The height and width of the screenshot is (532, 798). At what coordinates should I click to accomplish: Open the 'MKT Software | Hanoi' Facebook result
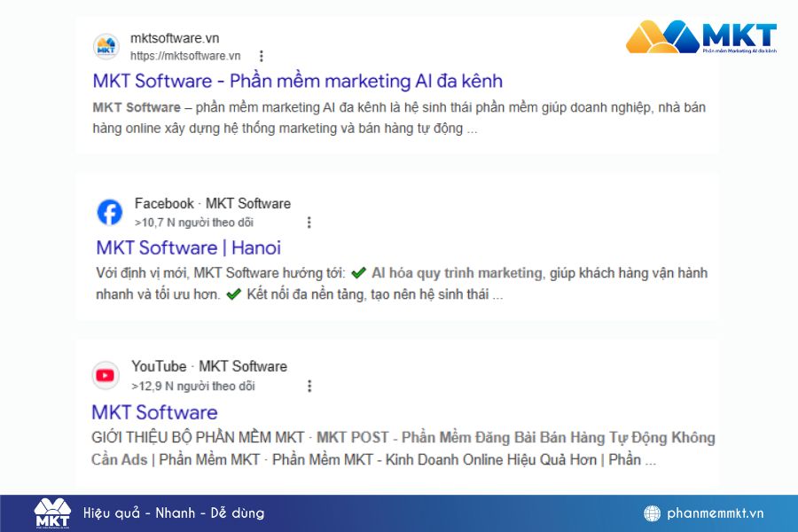point(188,248)
